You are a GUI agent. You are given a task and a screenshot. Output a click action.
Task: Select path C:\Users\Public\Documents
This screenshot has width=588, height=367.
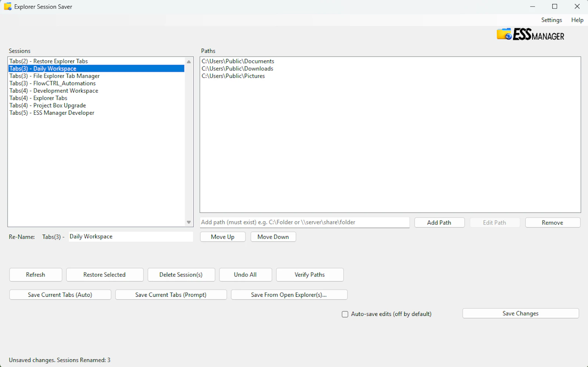tap(238, 61)
